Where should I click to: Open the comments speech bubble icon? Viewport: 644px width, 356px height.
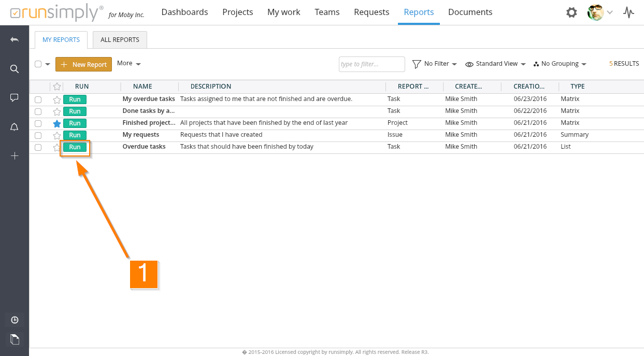(15, 98)
